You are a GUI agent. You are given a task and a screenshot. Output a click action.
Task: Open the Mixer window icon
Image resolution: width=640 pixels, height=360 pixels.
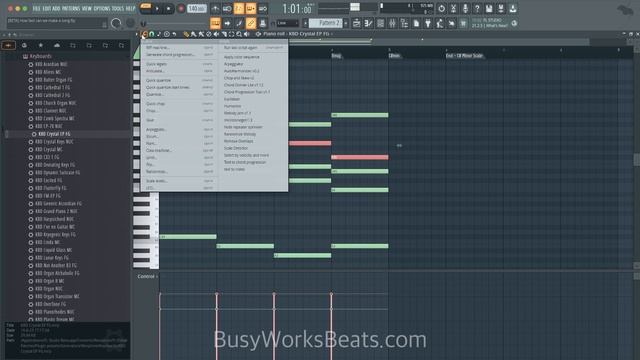coord(392,23)
